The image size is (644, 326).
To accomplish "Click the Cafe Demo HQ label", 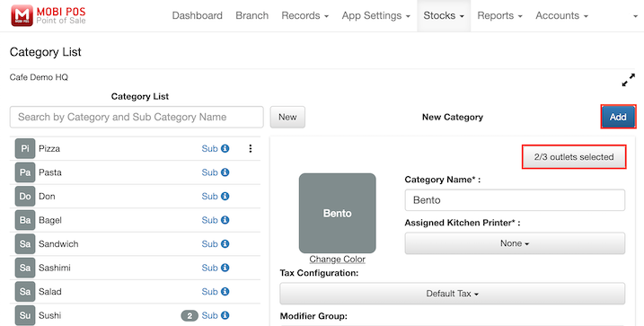I will point(39,77).
